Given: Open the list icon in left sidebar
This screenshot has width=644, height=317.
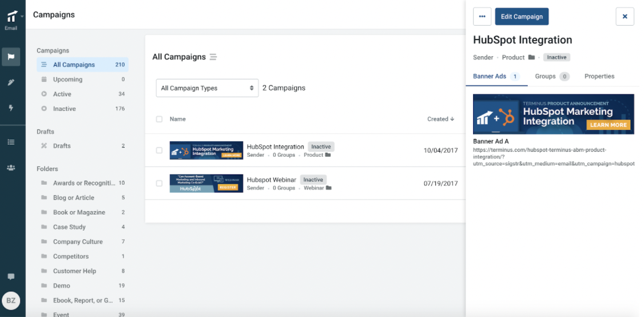Looking at the screenshot, I should 11,142.
